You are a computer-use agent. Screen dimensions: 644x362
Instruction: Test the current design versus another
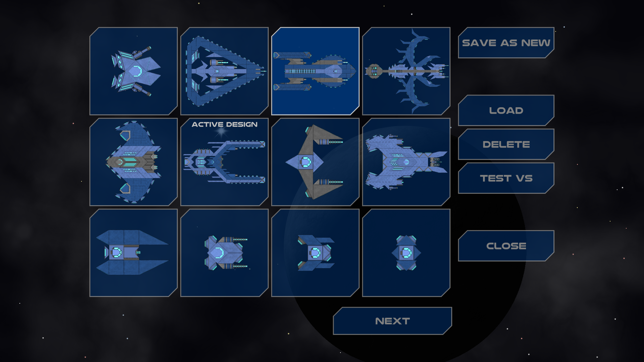click(506, 178)
